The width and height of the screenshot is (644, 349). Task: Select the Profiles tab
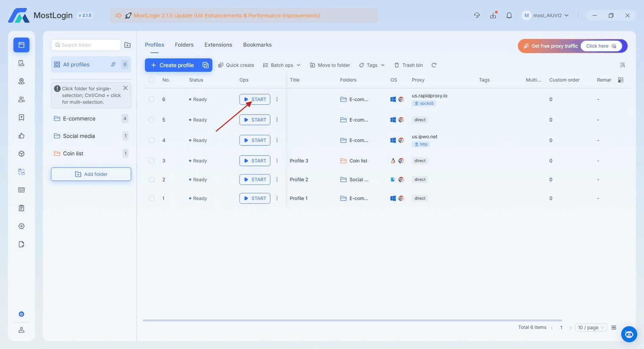point(155,45)
